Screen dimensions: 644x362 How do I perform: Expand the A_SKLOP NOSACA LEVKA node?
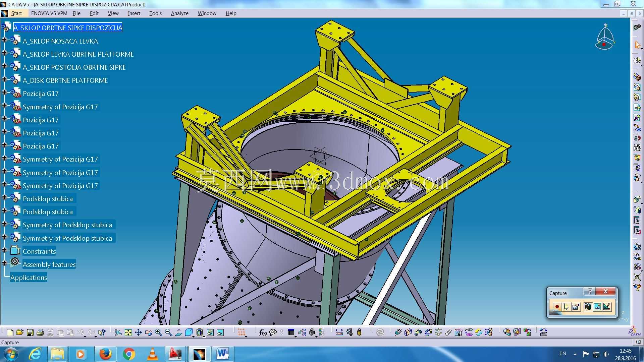4,40
